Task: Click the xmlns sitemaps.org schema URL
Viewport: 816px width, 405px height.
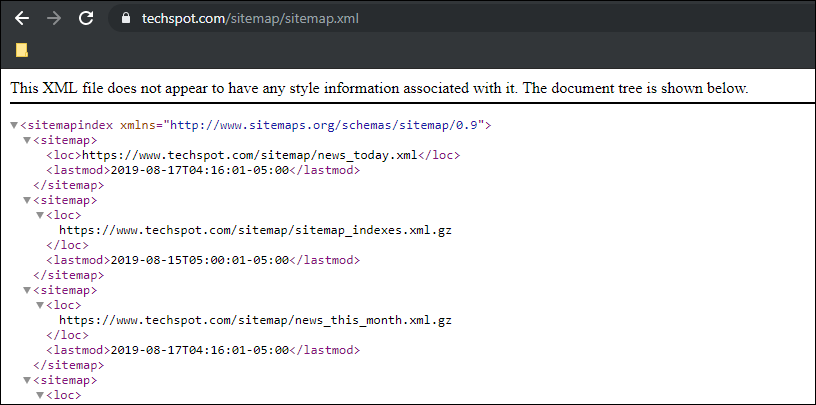Action: click(x=324, y=125)
